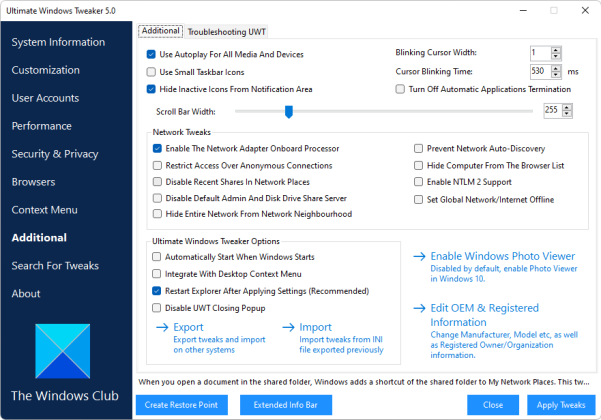Click The Windows Club logo image
Screen dimensions: 601x420
tap(63, 351)
